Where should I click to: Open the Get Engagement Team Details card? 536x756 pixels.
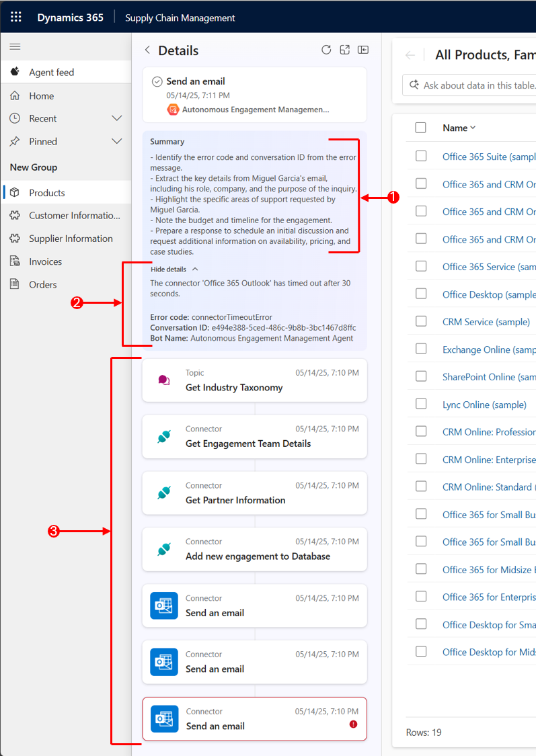[x=255, y=436]
